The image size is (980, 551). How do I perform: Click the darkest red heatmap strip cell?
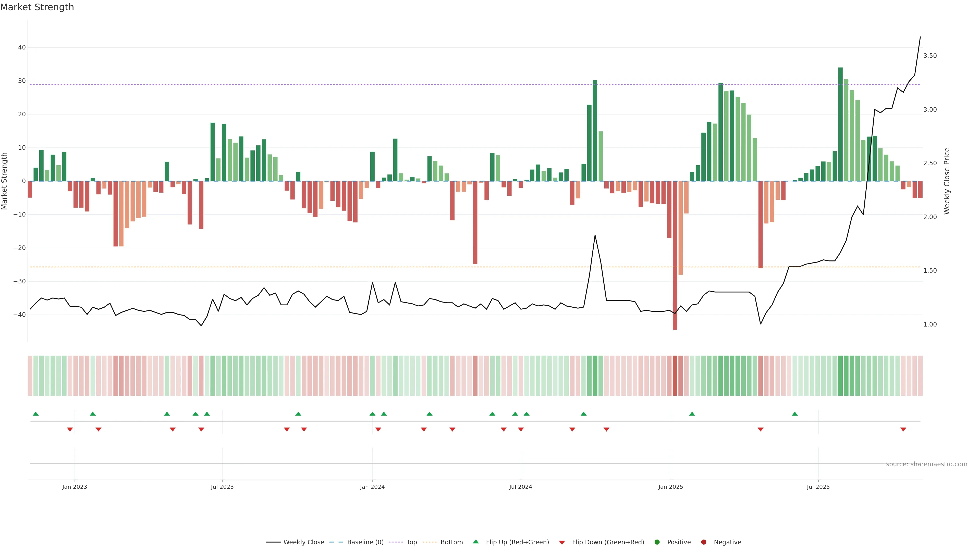[x=675, y=376]
